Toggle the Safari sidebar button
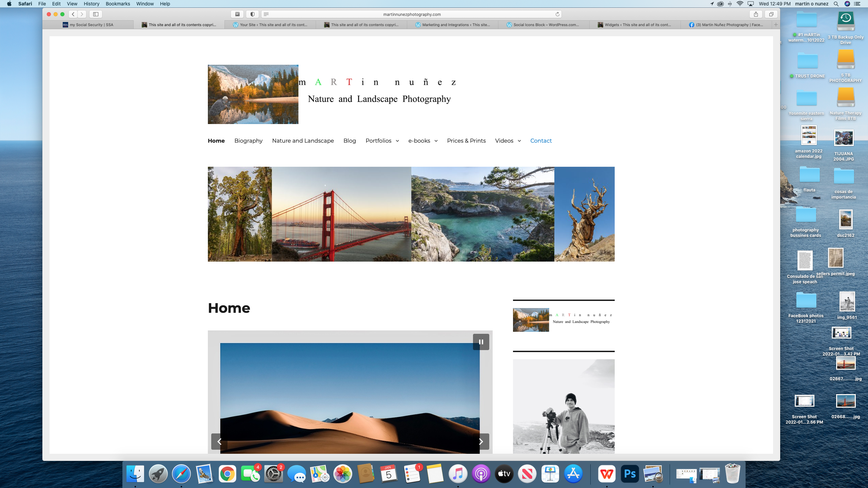 (x=96, y=14)
